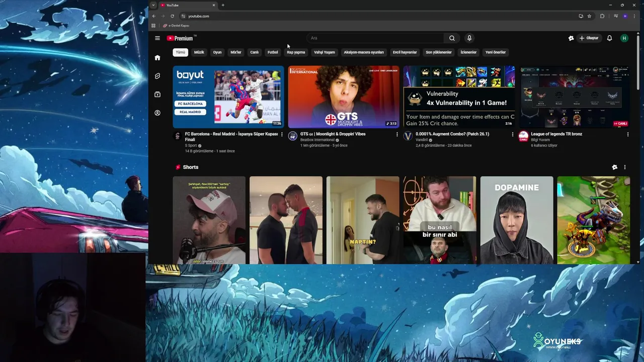Open FC Barcelona - Real Madrid video title

coord(231,137)
